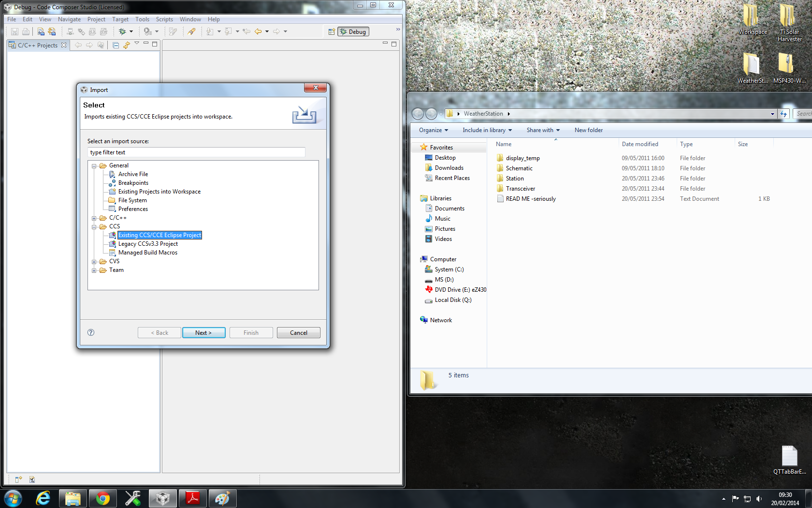Click the green bug Debug launch icon

pos(122,31)
